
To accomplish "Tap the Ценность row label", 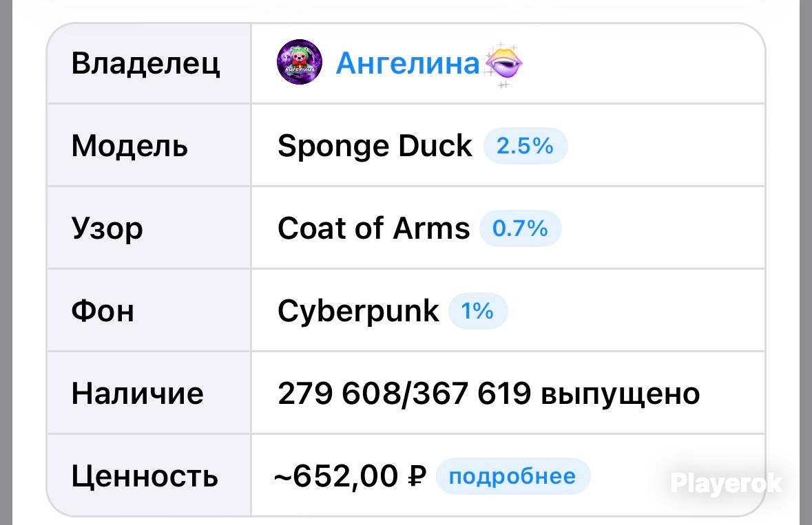I will coord(145,477).
